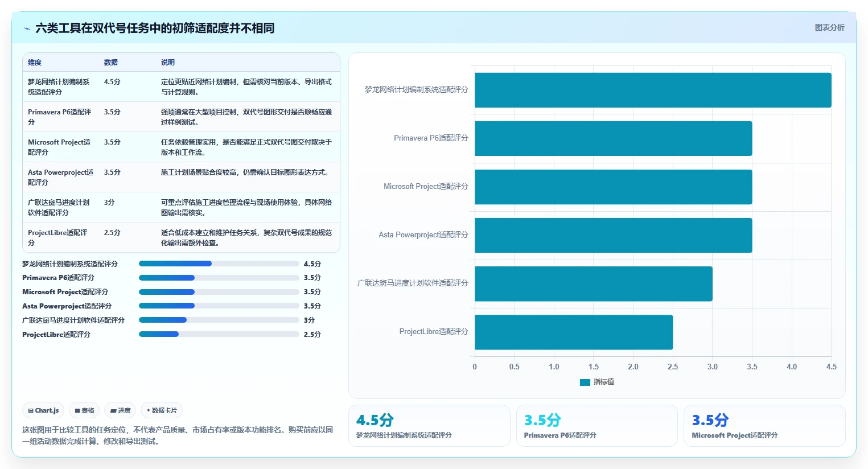The width and height of the screenshot is (868, 469).
Task: Click the 图表分析 label in header
Action: (x=829, y=27)
